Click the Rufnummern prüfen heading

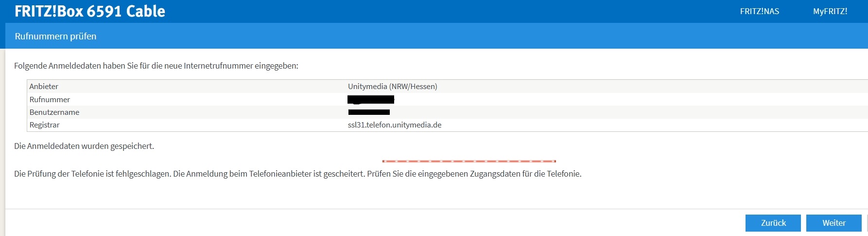click(x=55, y=36)
